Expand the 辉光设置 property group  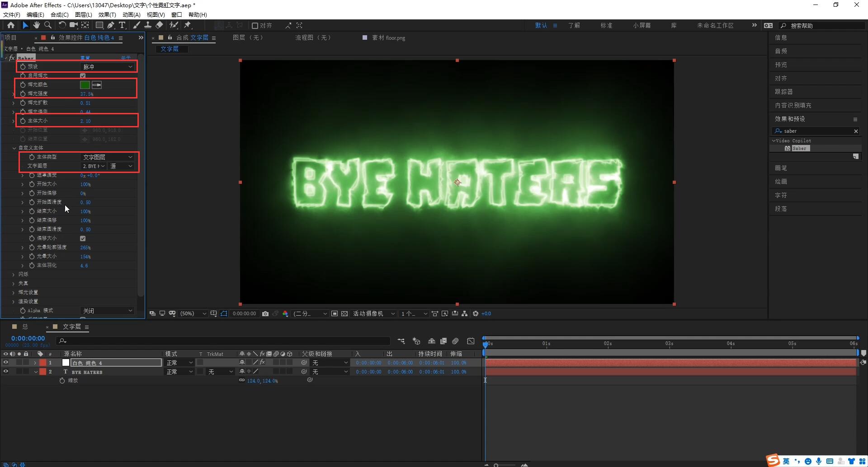pos(14,292)
